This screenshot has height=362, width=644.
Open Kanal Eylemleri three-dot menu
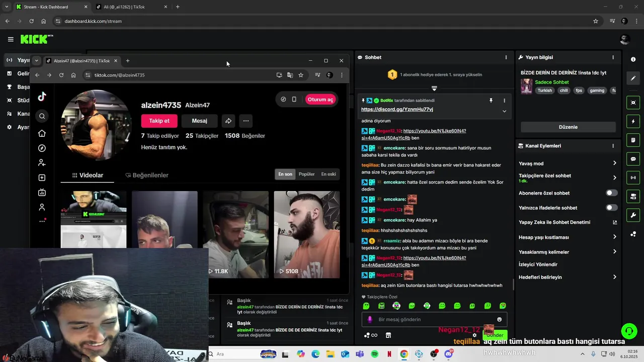click(x=613, y=146)
